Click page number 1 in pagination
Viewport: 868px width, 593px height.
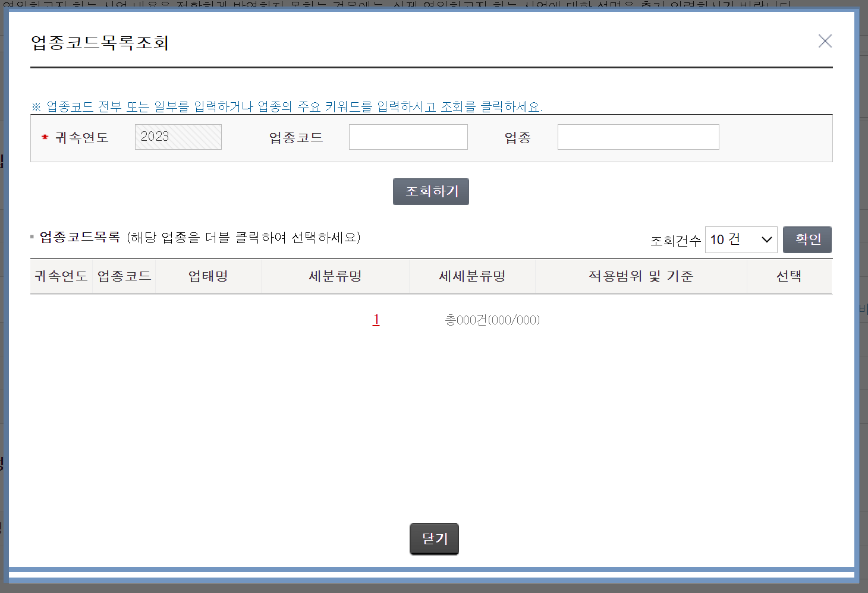click(376, 319)
